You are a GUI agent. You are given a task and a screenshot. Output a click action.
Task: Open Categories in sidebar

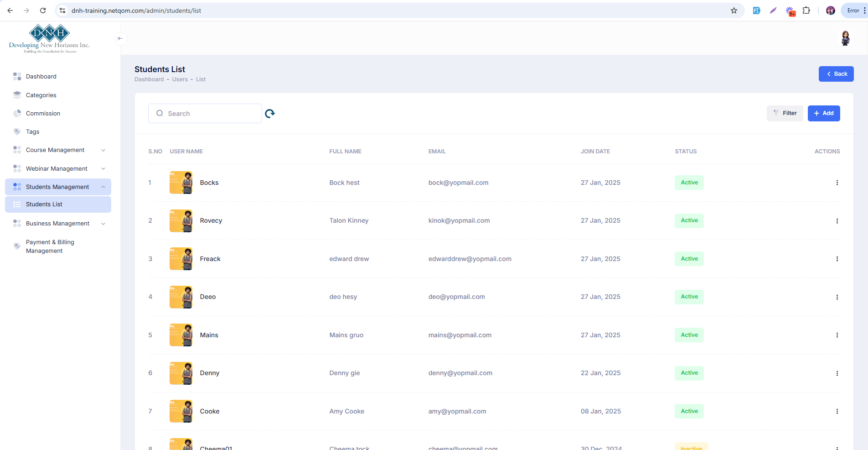click(x=58, y=95)
